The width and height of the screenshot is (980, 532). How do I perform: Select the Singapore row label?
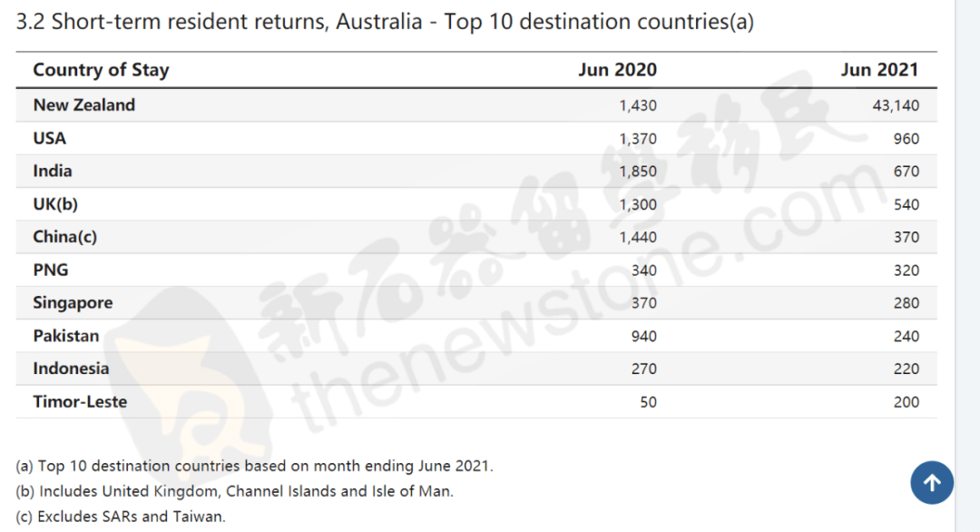(x=73, y=303)
